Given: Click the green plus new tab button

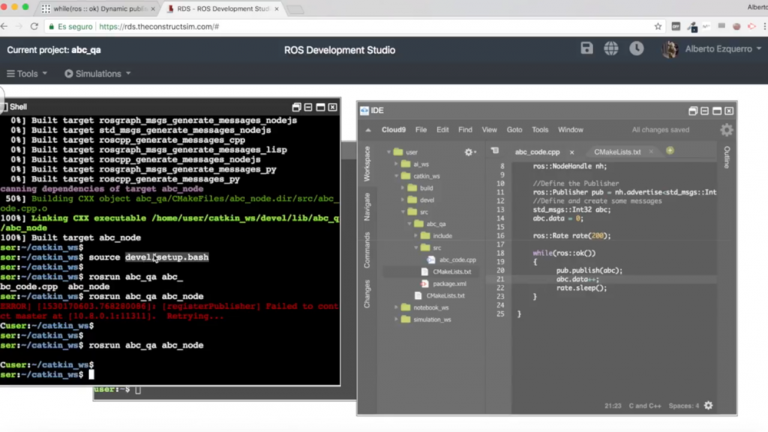Looking at the screenshot, I should 670,151.
